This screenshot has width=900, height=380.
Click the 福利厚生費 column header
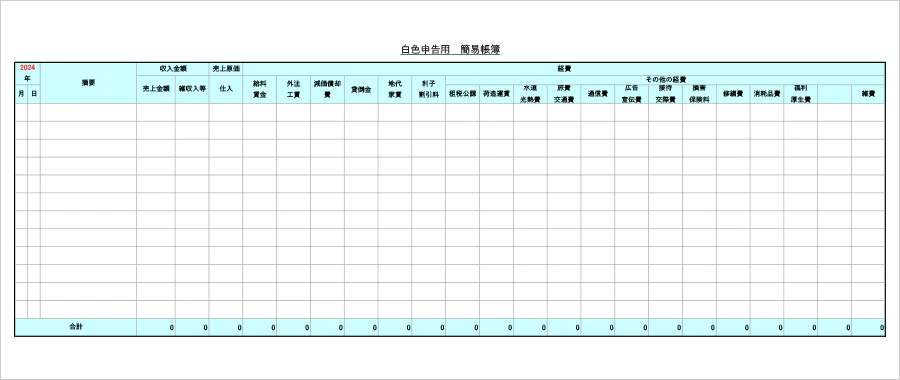(801, 94)
